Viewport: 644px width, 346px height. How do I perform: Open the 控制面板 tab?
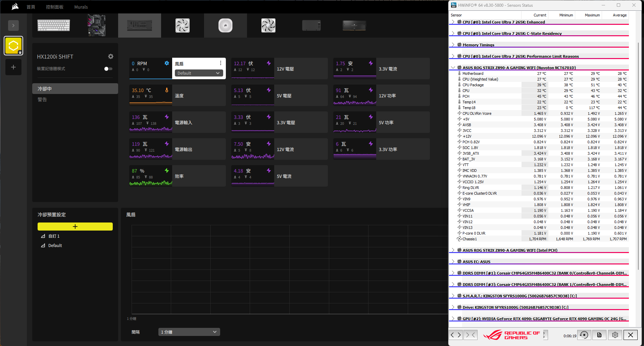tap(55, 7)
